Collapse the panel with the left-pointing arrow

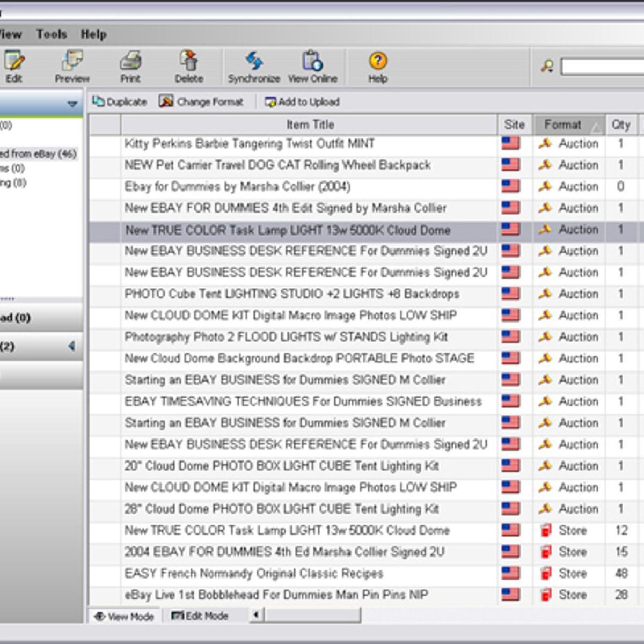tap(71, 346)
